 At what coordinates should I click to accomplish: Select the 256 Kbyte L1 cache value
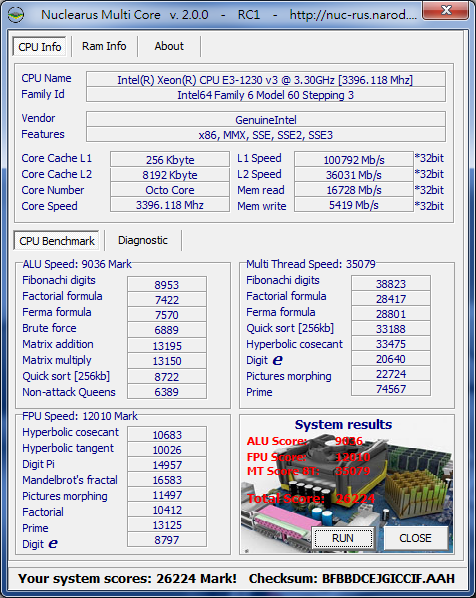click(x=170, y=159)
